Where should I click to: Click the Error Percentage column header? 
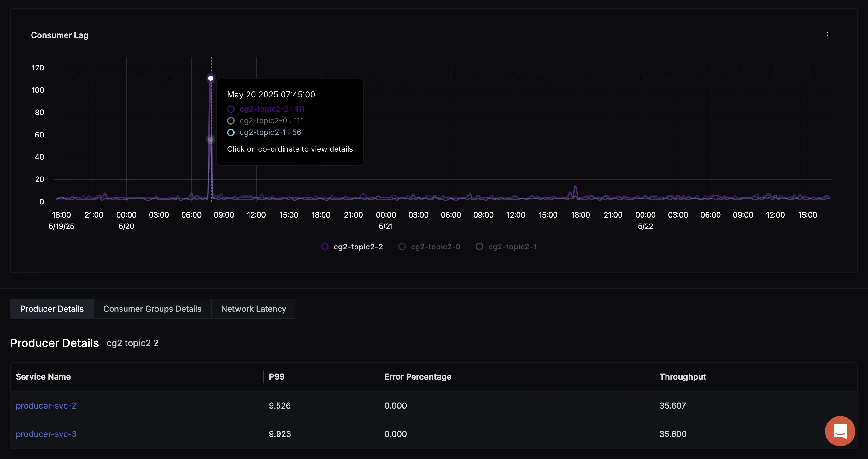tap(418, 376)
